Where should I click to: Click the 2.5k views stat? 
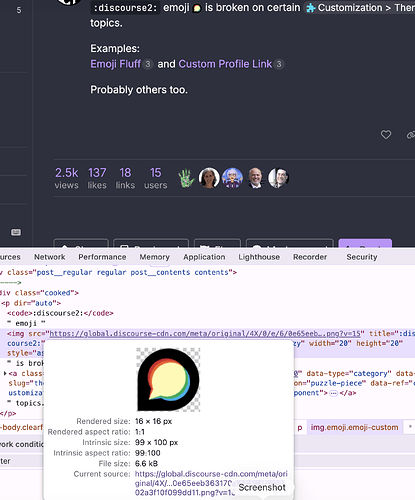66,178
